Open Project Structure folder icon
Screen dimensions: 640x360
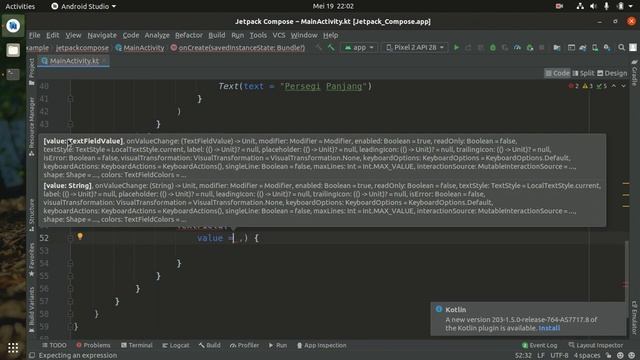(557, 48)
